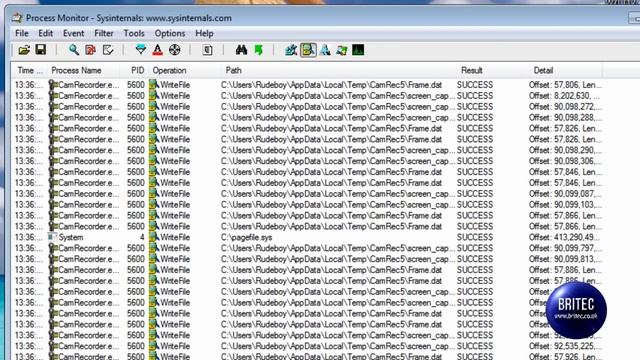
Task: Open the Tools menu
Action: pyautogui.click(x=134, y=33)
